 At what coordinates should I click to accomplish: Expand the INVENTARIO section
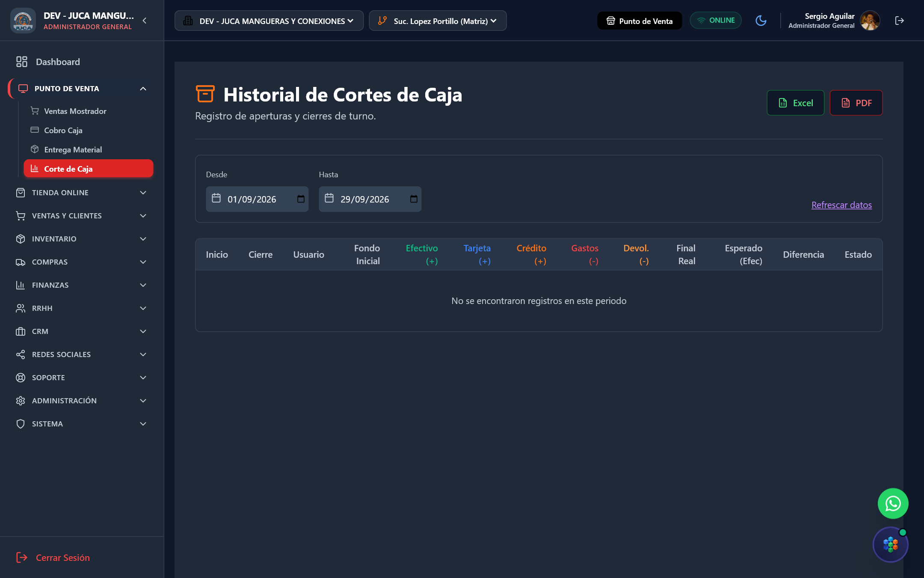tap(81, 239)
